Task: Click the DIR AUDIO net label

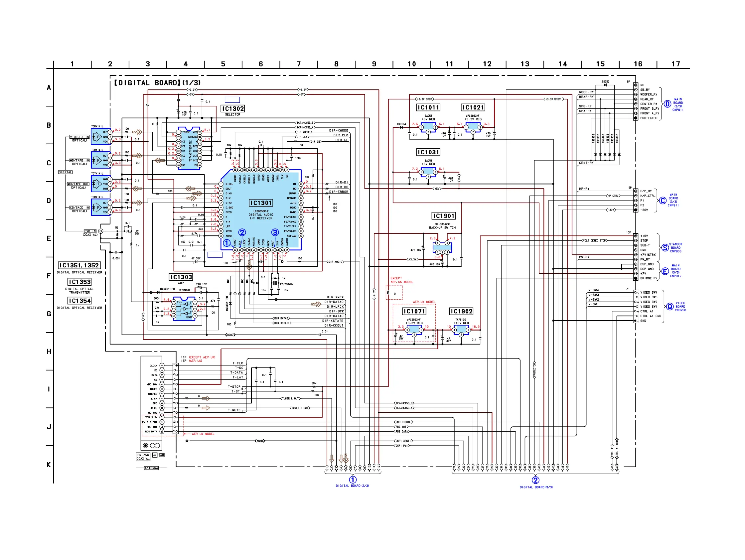Action: tap(335, 262)
